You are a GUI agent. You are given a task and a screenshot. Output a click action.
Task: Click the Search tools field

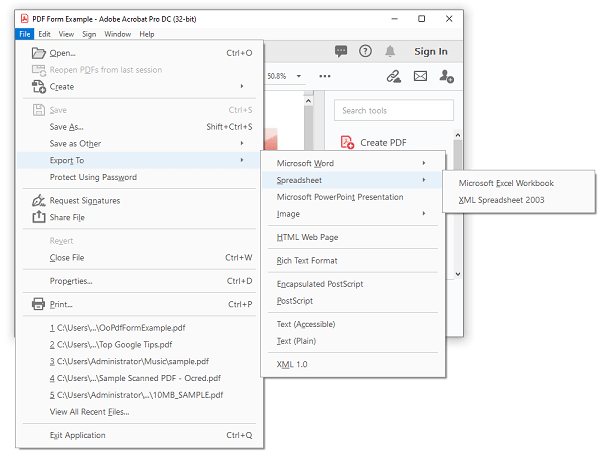pyautogui.click(x=394, y=110)
